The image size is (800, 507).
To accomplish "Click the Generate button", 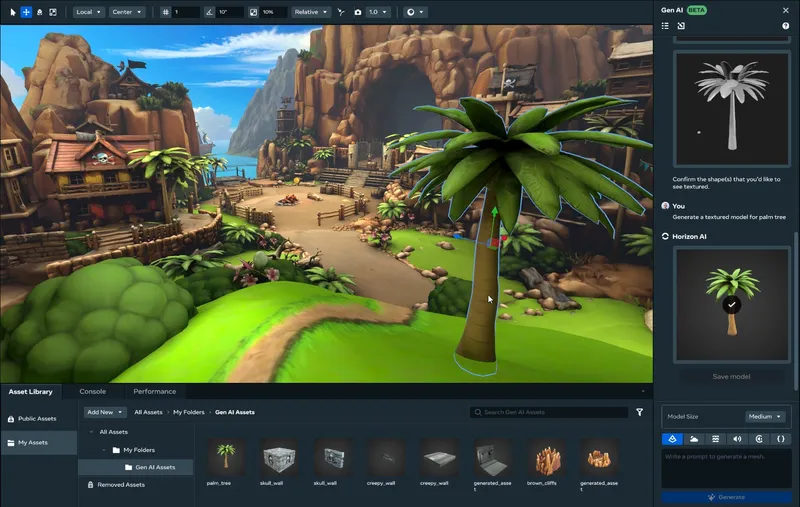I will pos(726,496).
